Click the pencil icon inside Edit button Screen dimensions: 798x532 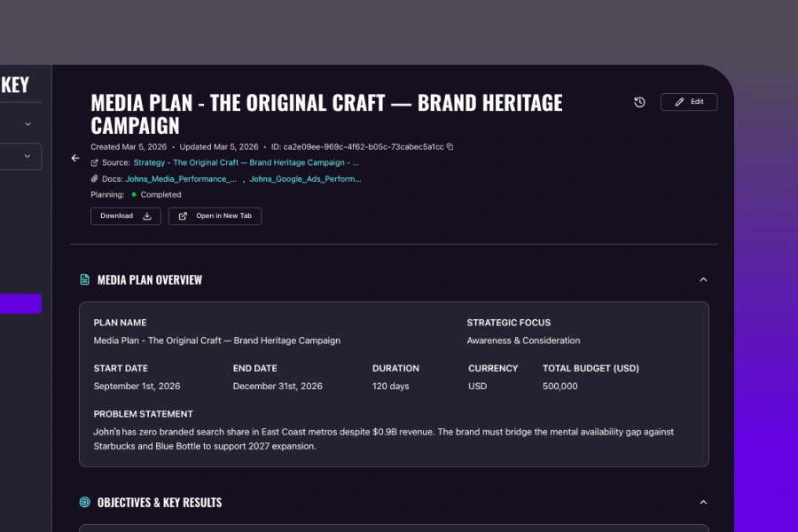679,101
